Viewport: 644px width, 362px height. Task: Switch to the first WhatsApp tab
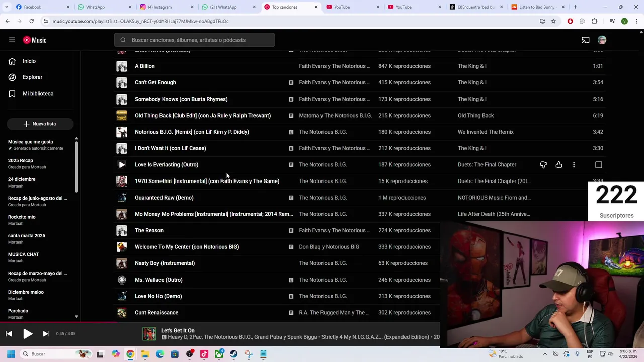pos(105,7)
